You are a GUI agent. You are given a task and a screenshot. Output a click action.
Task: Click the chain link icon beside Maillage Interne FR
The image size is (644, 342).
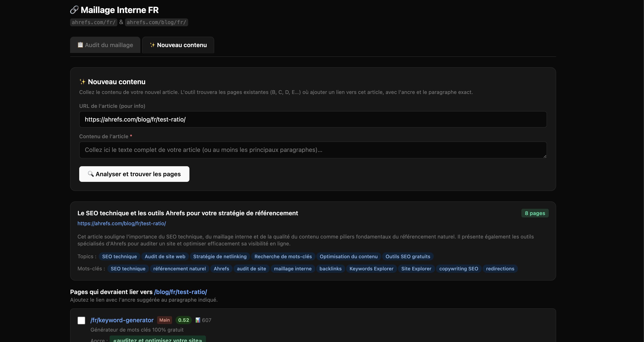click(x=74, y=10)
